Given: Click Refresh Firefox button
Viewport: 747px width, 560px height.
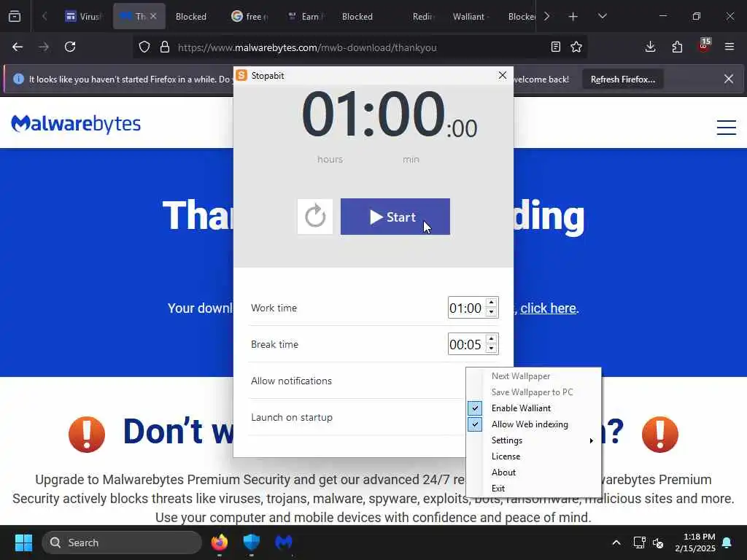Looking at the screenshot, I should 623,79.
